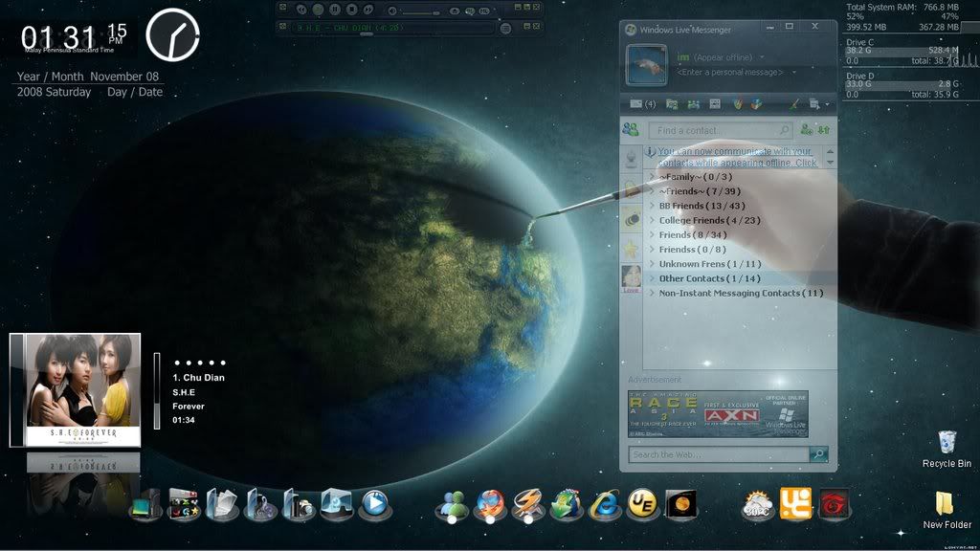Click the email inbox icon in Messenger

tap(637, 103)
